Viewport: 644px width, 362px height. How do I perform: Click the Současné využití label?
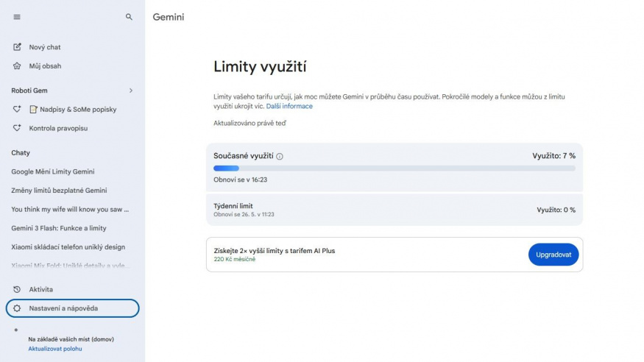(x=243, y=156)
